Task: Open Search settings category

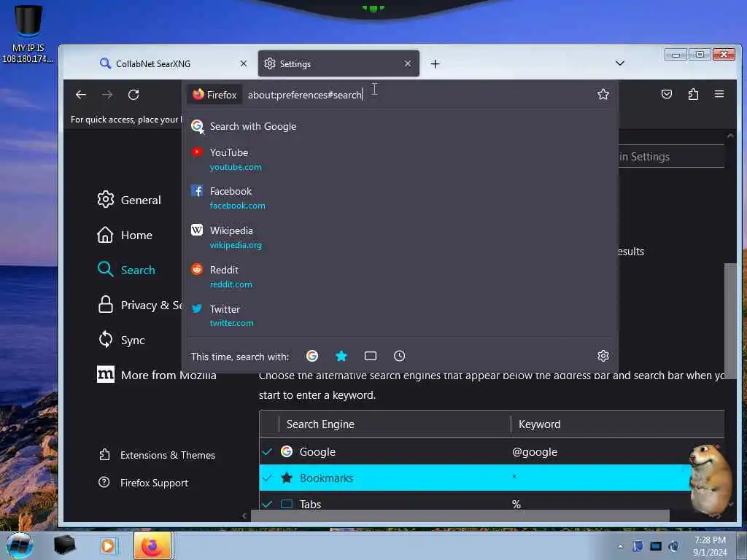Action: point(126,270)
